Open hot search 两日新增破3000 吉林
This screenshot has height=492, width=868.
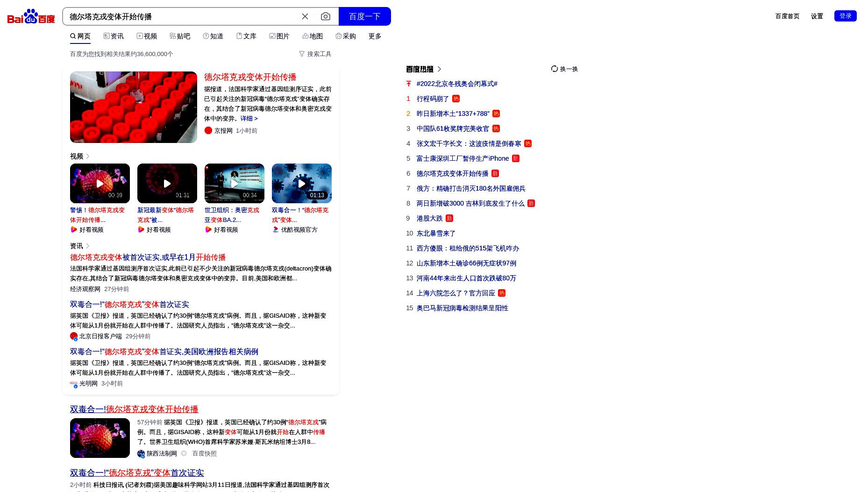click(x=470, y=204)
